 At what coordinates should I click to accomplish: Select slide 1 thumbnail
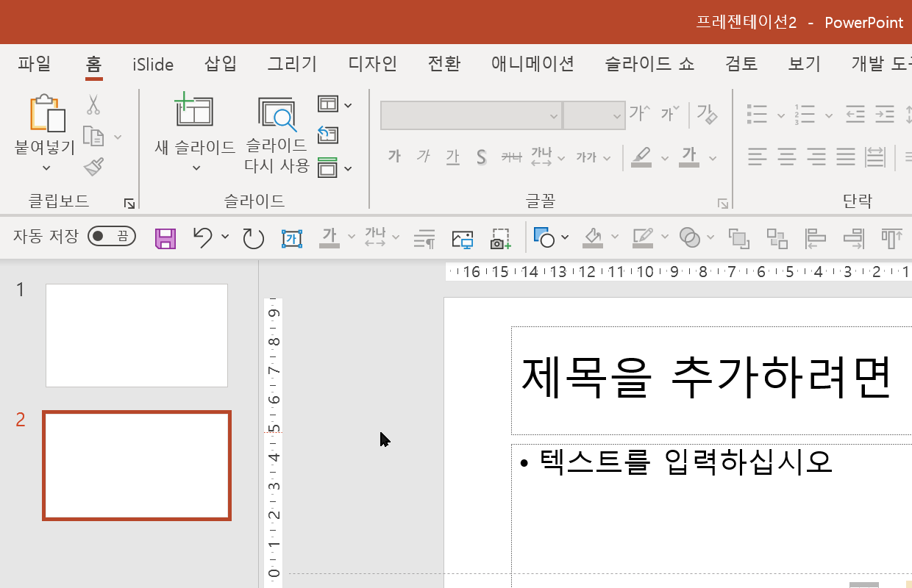[x=137, y=335]
